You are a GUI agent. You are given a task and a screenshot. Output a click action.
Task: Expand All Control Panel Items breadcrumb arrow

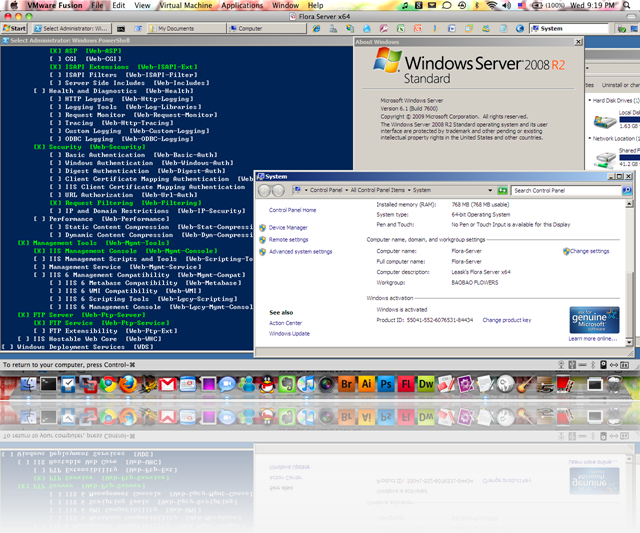coord(409,190)
